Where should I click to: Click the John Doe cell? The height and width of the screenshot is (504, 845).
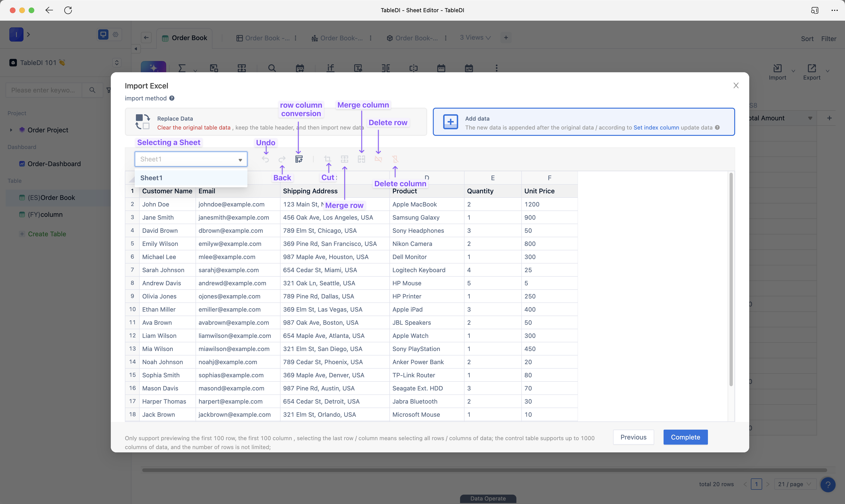(168, 204)
